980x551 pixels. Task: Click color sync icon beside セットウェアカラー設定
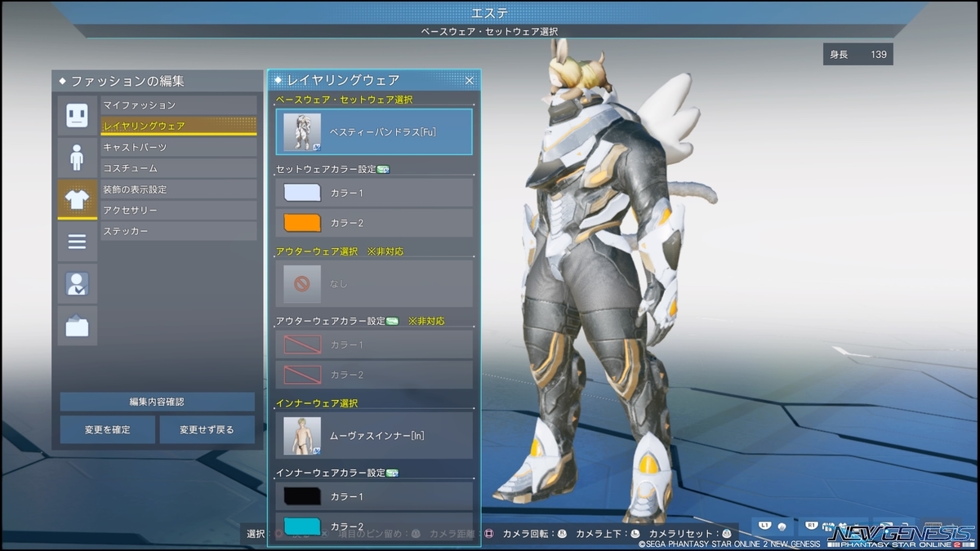click(383, 170)
